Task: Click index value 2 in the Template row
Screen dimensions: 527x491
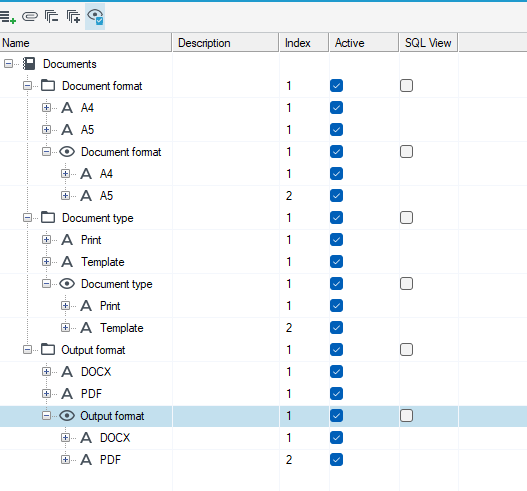Action: [x=289, y=328]
